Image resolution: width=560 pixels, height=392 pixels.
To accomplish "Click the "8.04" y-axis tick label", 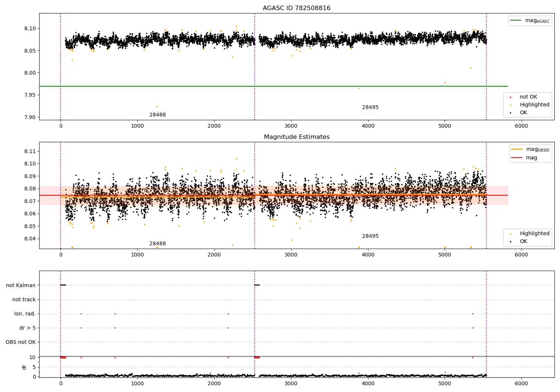I will pyautogui.click(x=30, y=239).
